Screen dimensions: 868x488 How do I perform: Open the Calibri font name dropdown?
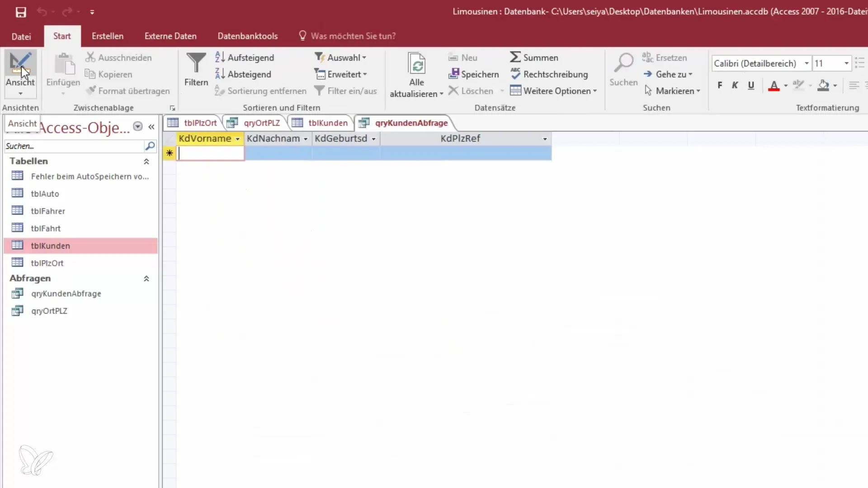point(807,63)
